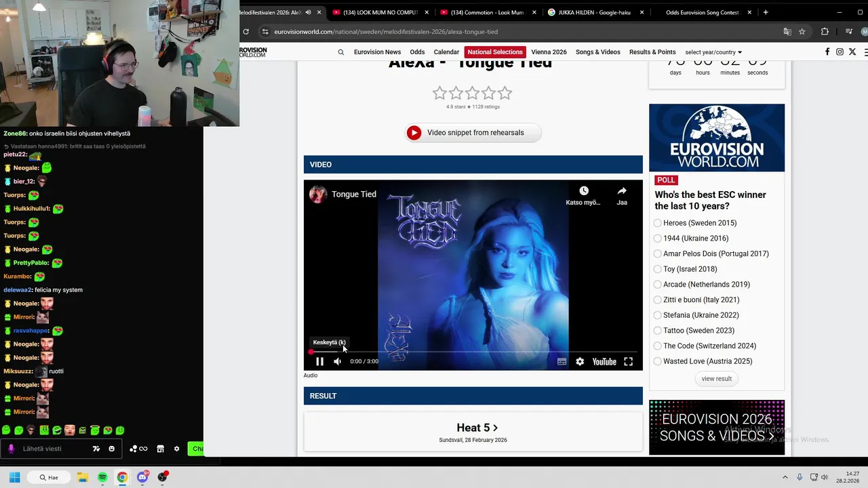This screenshot has height=488, width=868.
Task: Open Eurovisionworld Instagram page
Action: point(840,52)
